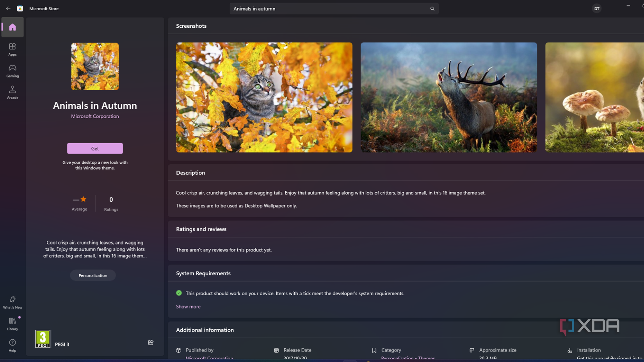
Task: Select the Apps section icon
Action: point(12,49)
